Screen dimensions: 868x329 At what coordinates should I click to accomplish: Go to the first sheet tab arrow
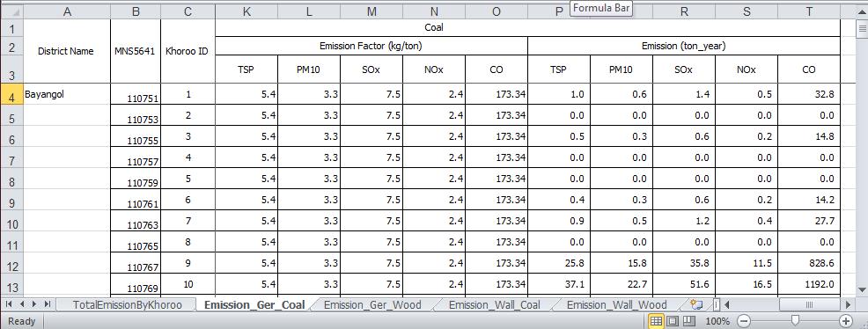pyautogui.click(x=9, y=304)
